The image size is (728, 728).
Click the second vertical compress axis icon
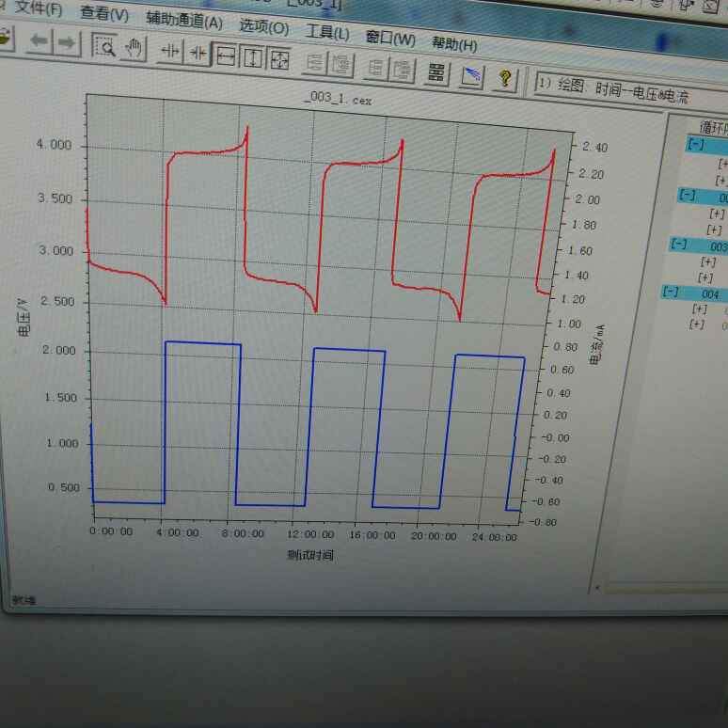pyautogui.click(x=198, y=53)
